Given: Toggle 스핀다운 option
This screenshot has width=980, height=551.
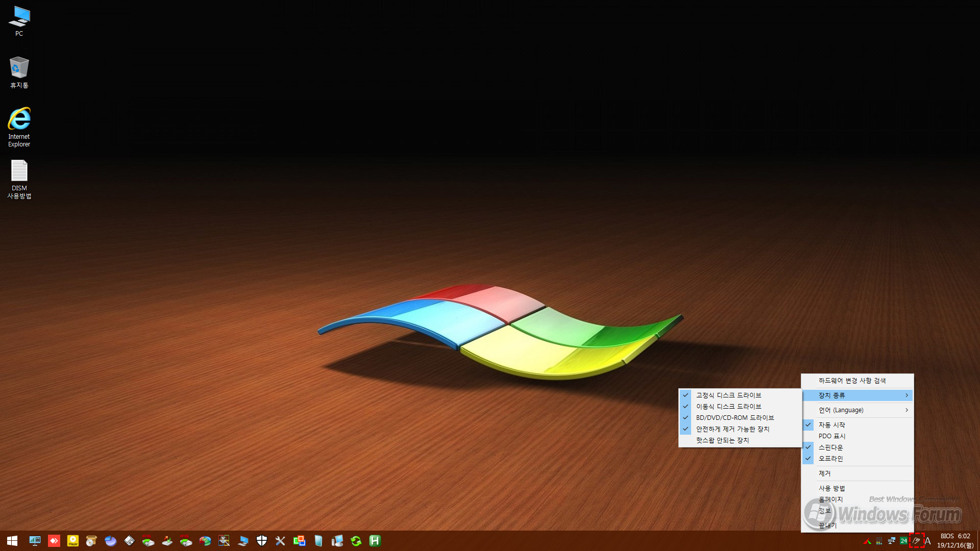Looking at the screenshot, I should (857, 447).
